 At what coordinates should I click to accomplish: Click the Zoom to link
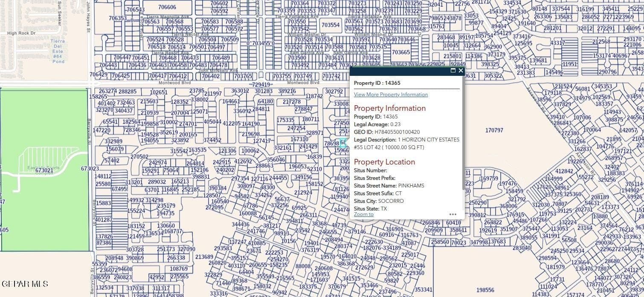[x=363, y=214]
